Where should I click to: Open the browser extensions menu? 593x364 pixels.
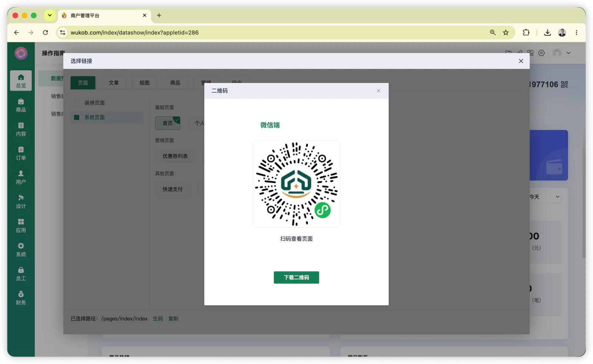point(526,33)
